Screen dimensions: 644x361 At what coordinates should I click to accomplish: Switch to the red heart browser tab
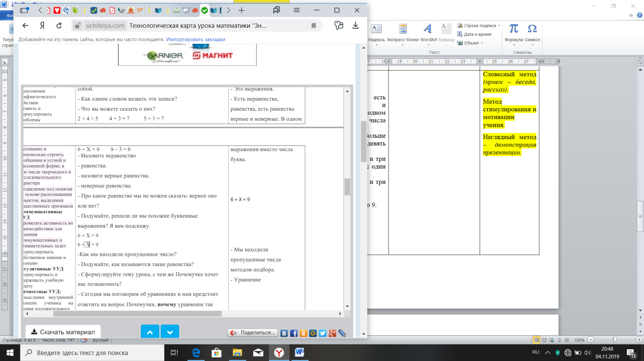click(x=57, y=10)
